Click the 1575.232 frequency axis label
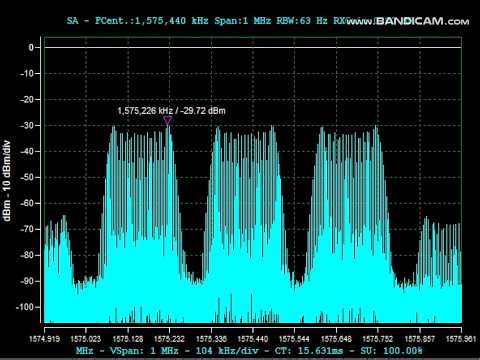The width and height of the screenshot is (480, 360). pos(169,339)
